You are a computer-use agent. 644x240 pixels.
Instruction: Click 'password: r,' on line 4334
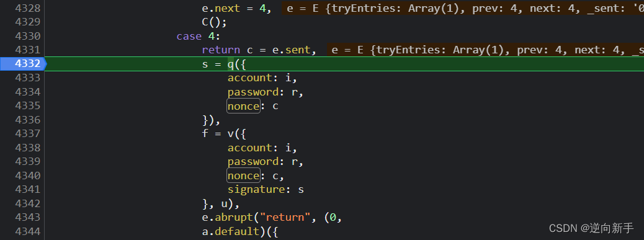point(266,92)
